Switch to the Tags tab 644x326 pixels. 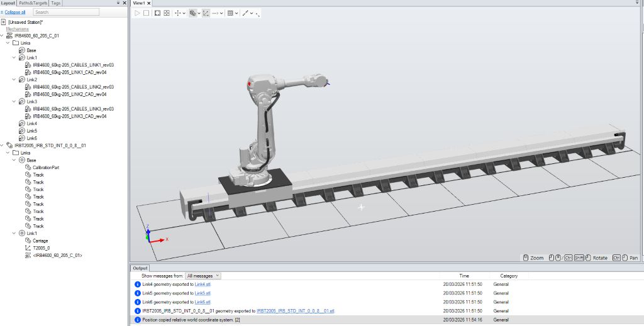point(56,3)
